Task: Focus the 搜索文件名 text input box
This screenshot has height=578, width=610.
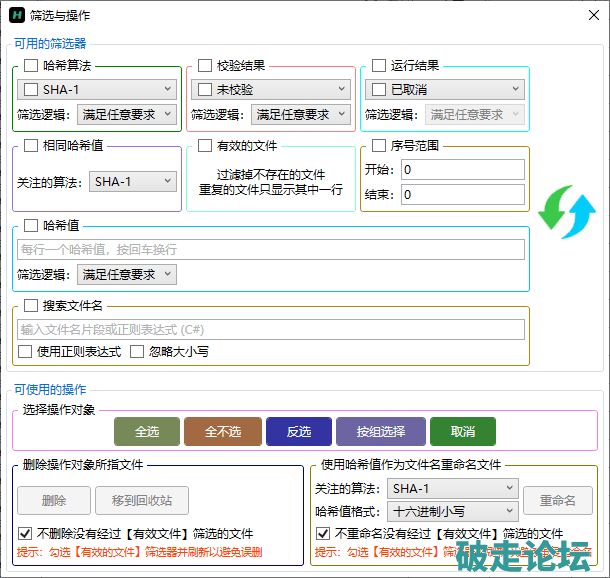Action: (x=271, y=329)
